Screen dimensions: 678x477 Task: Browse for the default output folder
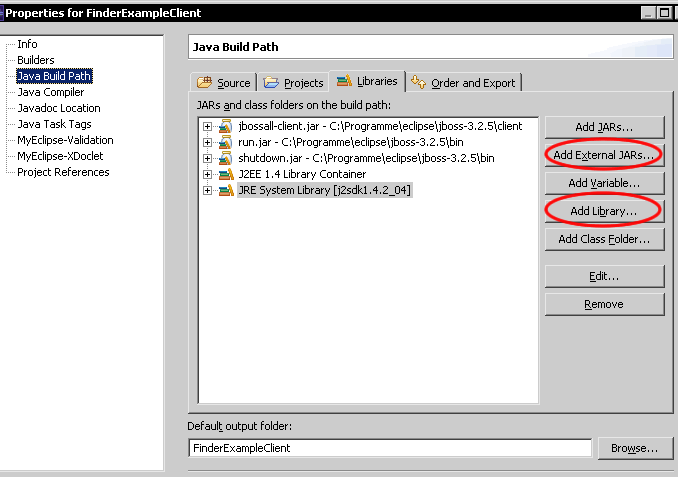click(634, 448)
